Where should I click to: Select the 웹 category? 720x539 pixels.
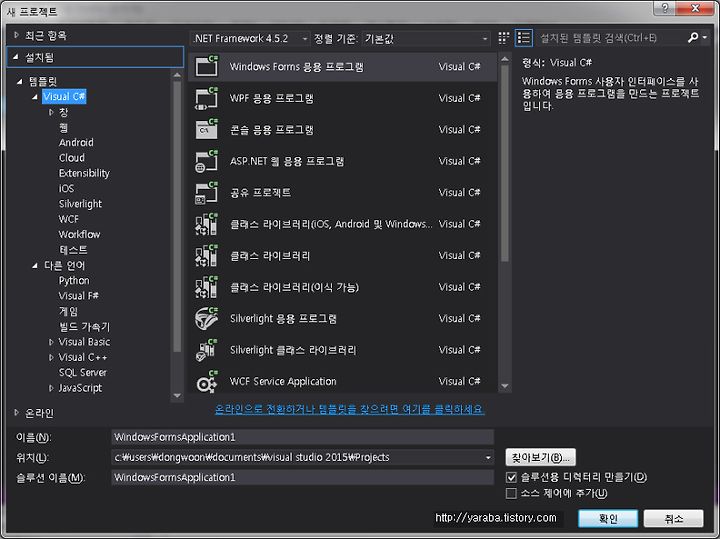pyautogui.click(x=63, y=127)
